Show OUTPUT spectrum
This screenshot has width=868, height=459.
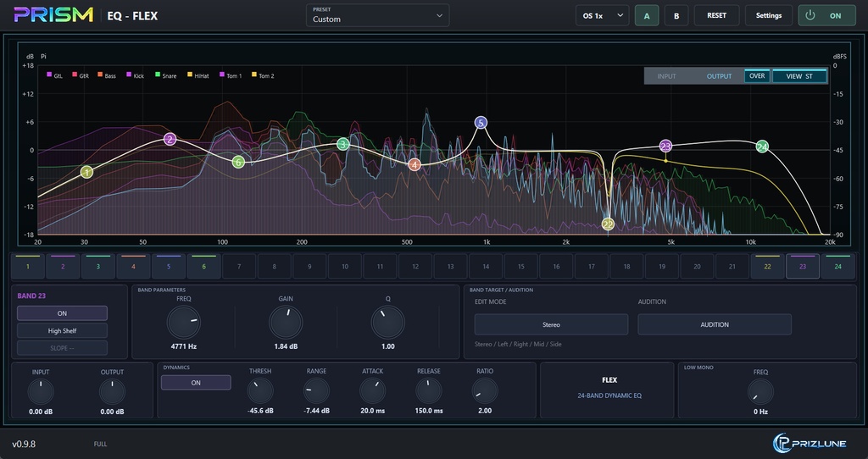point(719,76)
